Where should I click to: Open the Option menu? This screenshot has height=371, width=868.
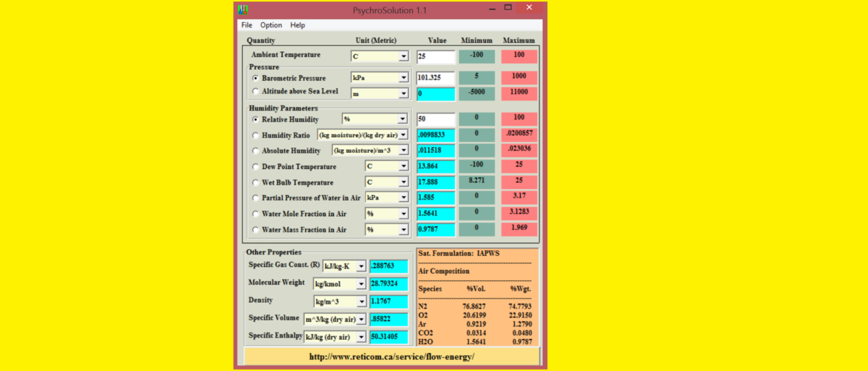pyautogui.click(x=272, y=25)
